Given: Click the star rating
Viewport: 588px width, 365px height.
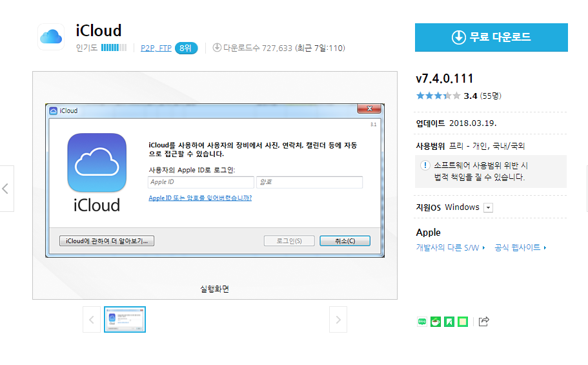Looking at the screenshot, I should tap(438, 96).
